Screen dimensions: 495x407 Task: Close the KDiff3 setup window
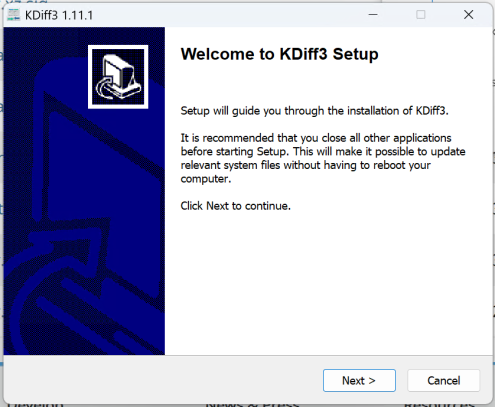tap(468, 15)
